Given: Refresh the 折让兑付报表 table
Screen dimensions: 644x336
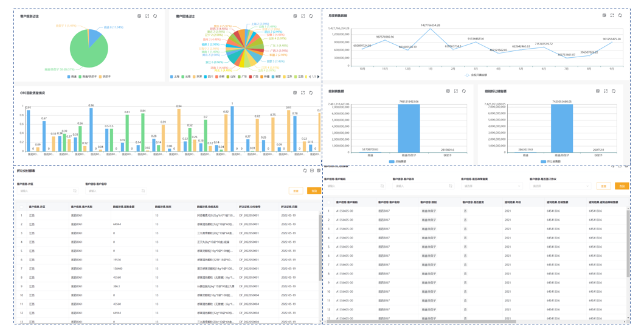Looking at the screenshot, I should click(x=305, y=170).
